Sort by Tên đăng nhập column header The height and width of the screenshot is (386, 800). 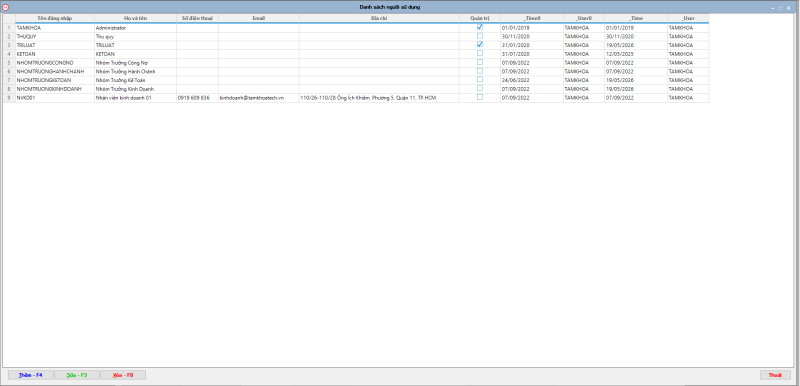click(x=55, y=18)
